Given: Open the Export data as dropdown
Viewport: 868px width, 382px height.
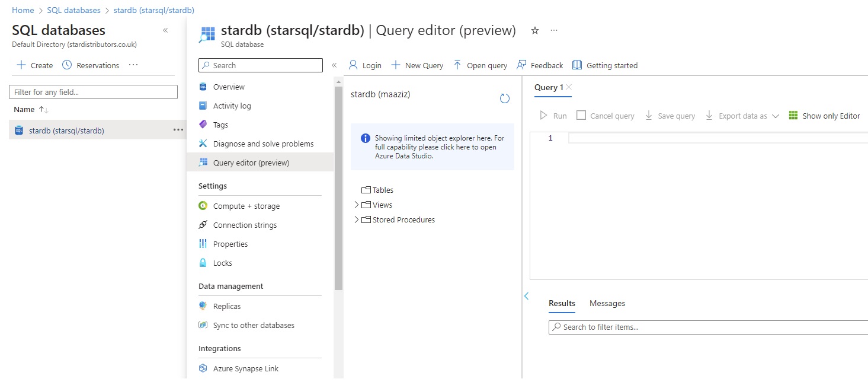Looking at the screenshot, I should [x=742, y=116].
